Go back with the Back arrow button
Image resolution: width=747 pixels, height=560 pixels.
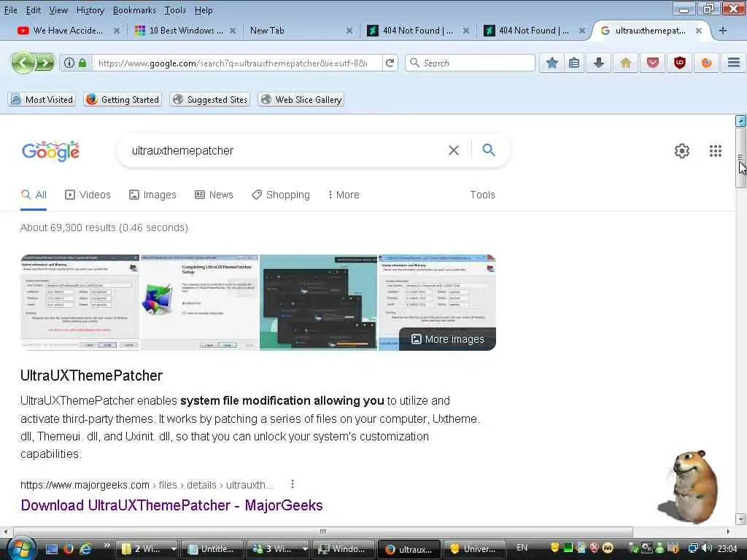(23, 63)
